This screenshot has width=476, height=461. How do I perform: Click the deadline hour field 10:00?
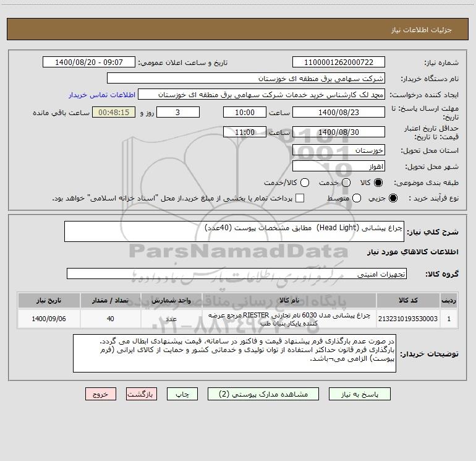(245, 112)
